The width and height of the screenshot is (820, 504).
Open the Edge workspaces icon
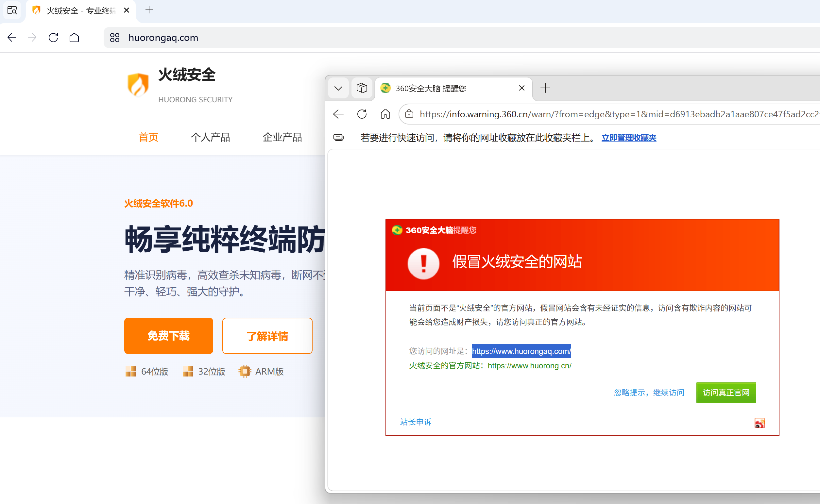pyautogui.click(x=362, y=88)
